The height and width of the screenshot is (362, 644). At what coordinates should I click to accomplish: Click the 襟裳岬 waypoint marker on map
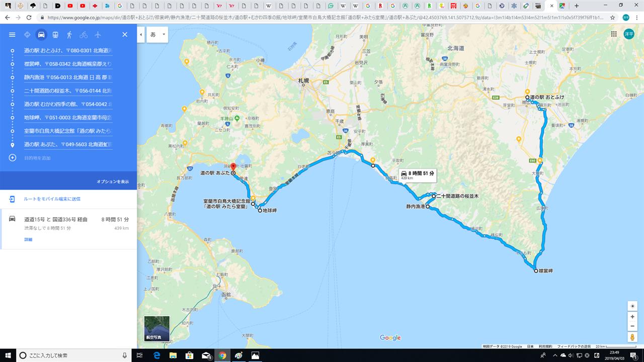tap(536, 270)
